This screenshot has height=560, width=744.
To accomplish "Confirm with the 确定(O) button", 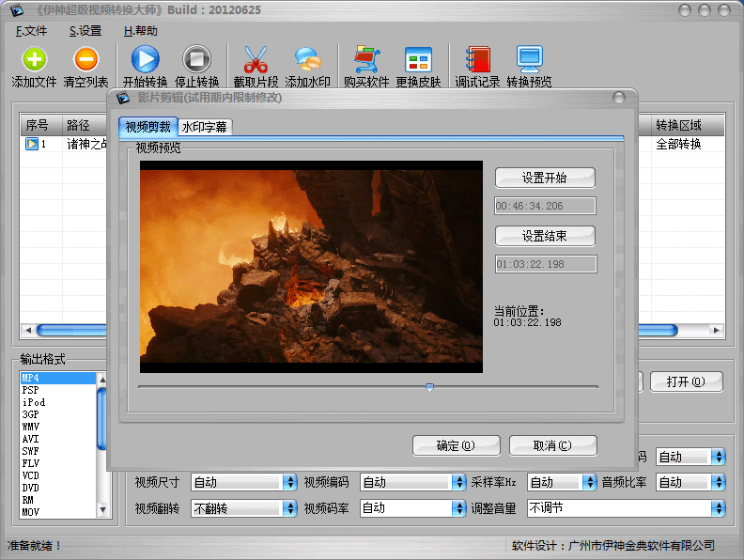I will [x=456, y=445].
